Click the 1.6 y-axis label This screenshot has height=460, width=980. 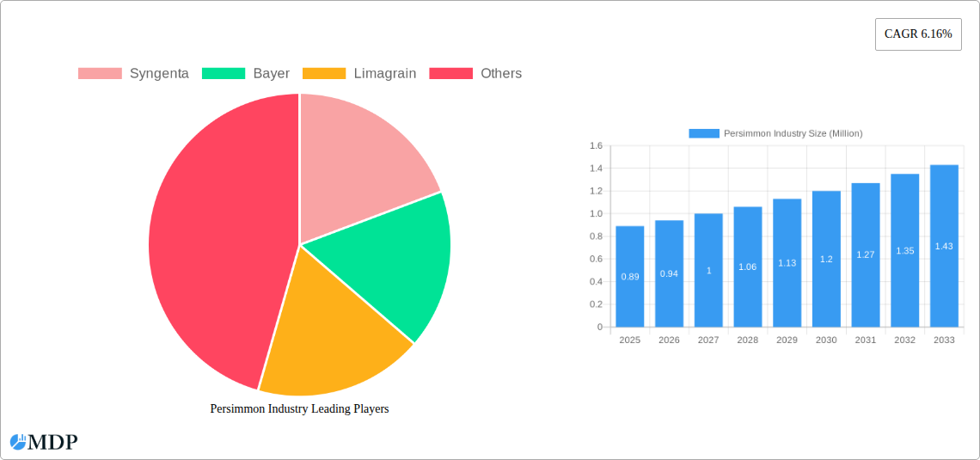tap(597, 145)
